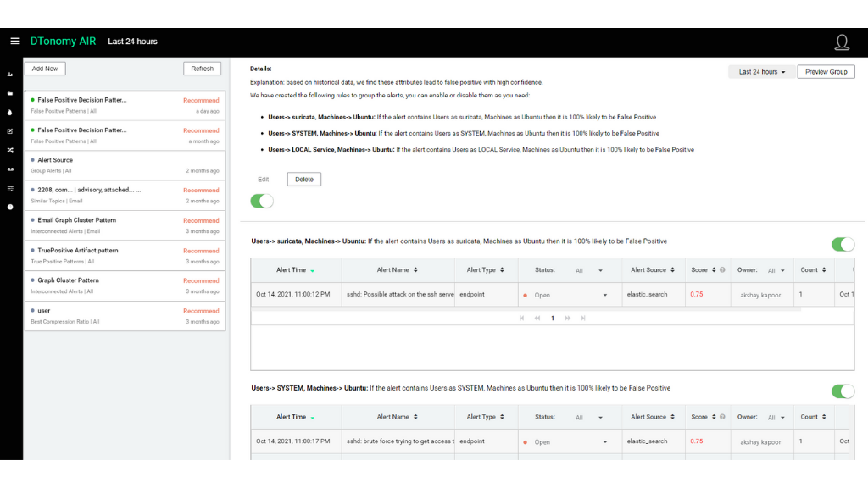Select the shuffle arrows sidebar icon
868x488 pixels.
coord(10,150)
